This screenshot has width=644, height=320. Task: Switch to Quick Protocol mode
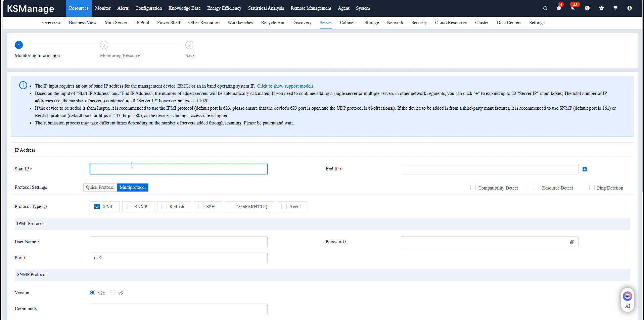100,188
